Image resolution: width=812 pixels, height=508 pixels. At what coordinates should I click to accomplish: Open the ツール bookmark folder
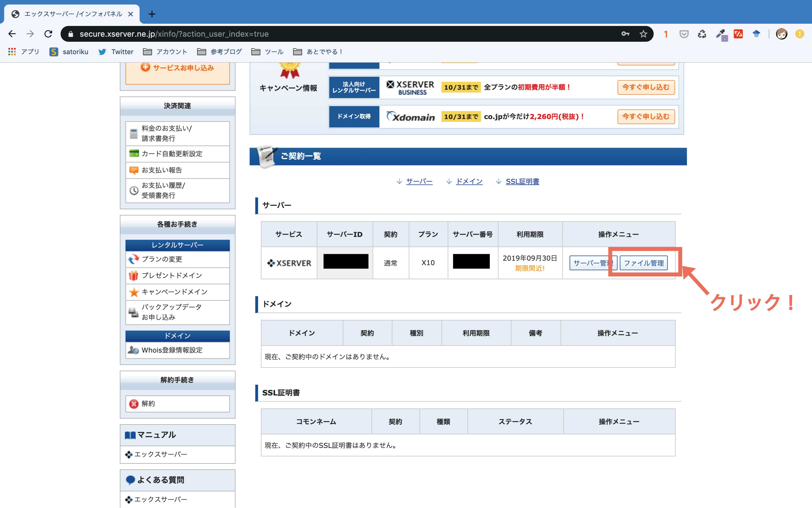tap(267, 52)
